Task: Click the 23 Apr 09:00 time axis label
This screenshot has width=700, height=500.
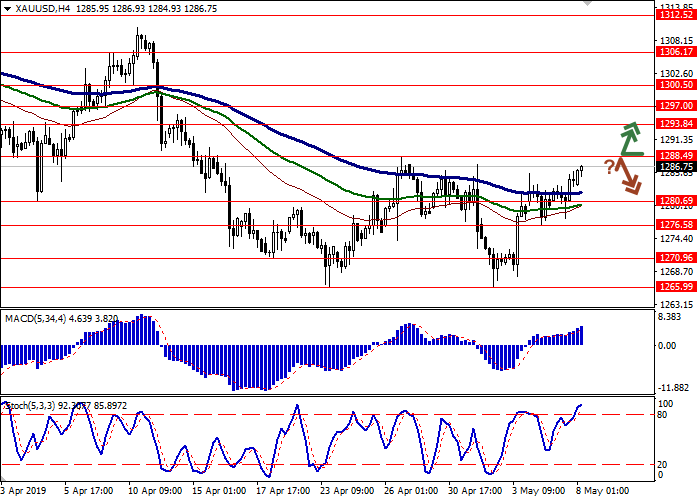Action: point(345,492)
